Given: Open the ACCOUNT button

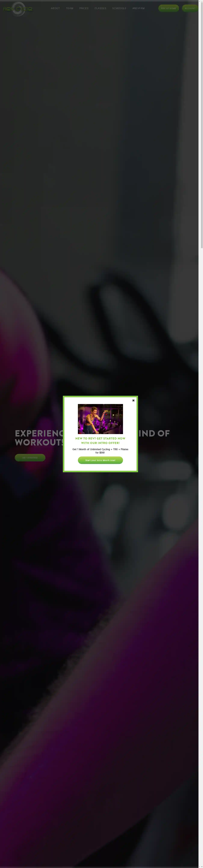Looking at the screenshot, I should click(190, 8).
